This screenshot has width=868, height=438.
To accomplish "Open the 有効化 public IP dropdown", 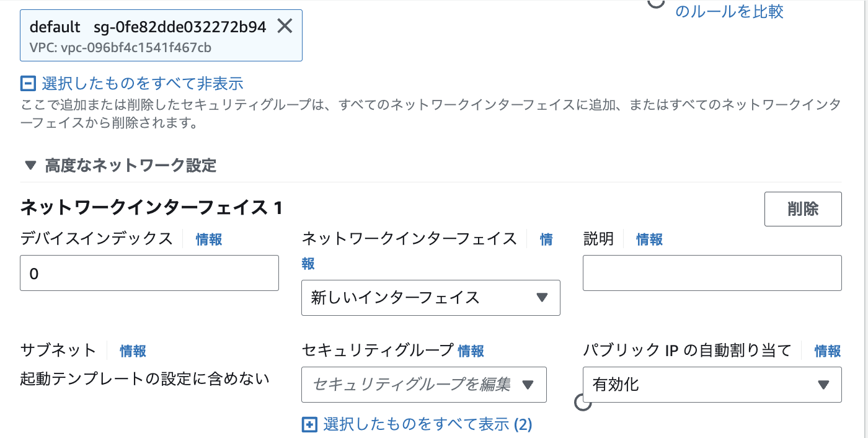I will [x=712, y=385].
